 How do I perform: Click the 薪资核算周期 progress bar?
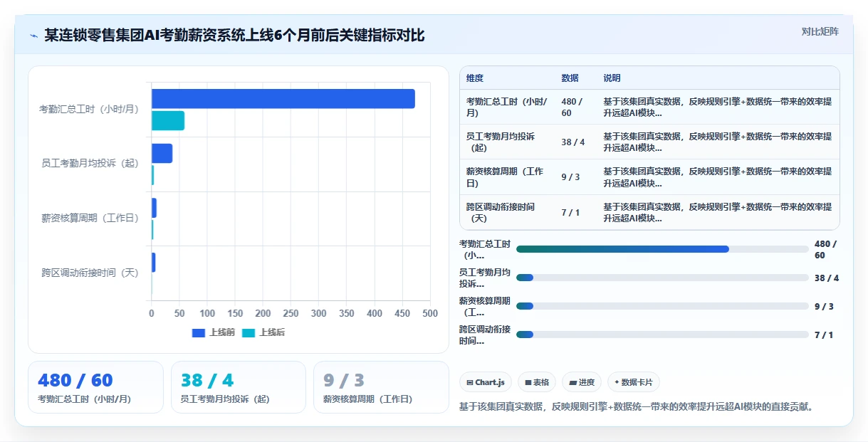coord(662,306)
